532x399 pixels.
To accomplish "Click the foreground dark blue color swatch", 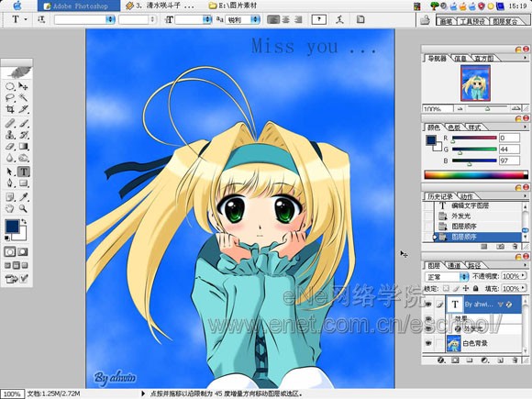I will click(x=12, y=227).
